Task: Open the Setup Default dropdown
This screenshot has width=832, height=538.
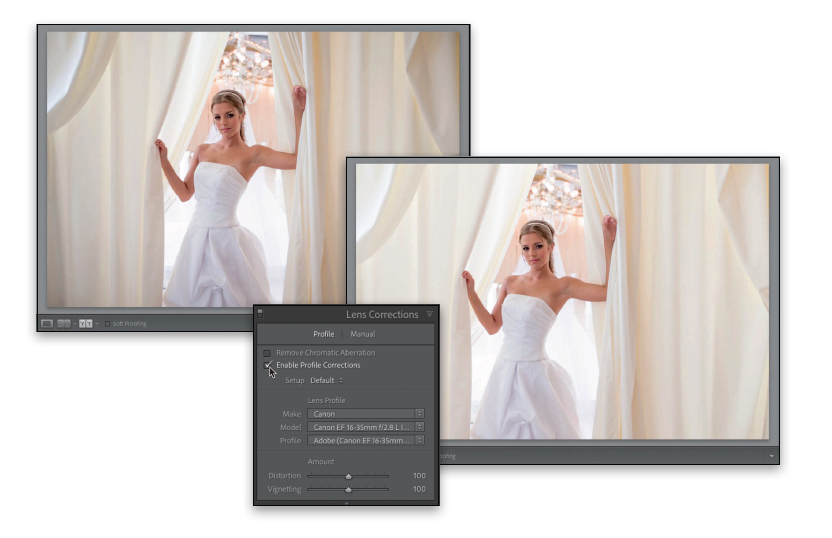Action: (x=325, y=380)
